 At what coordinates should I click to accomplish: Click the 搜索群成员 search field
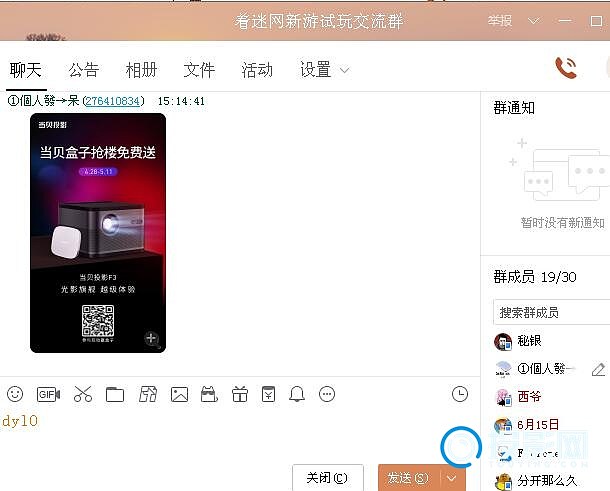[550, 312]
